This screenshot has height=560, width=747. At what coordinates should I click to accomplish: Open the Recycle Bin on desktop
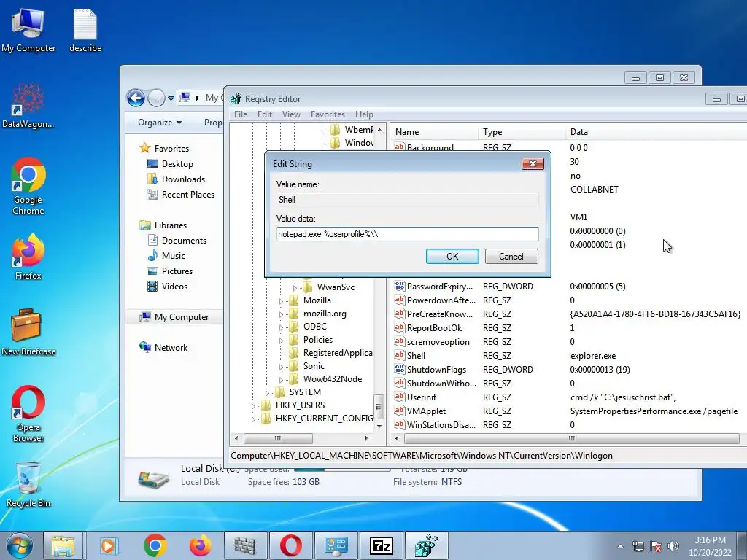click(28, 485)
